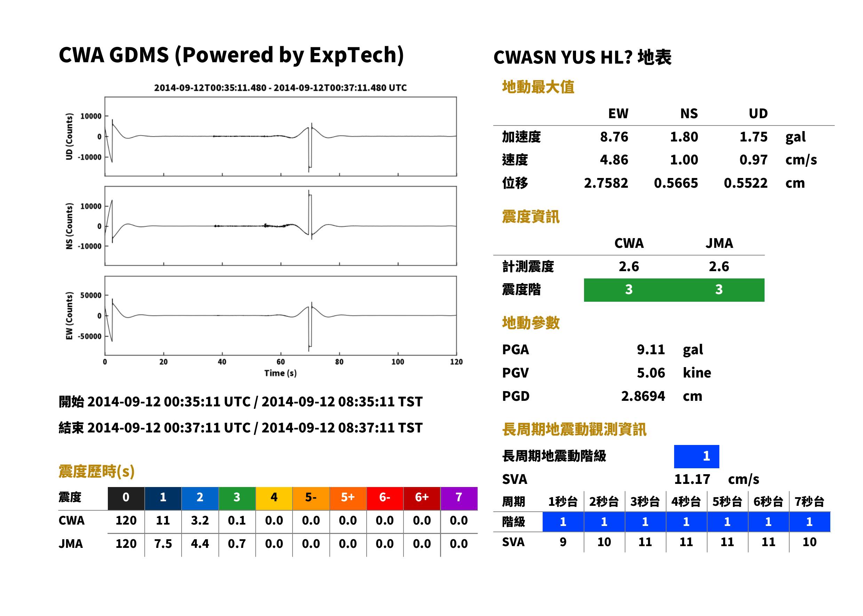Click the 震度歷時(s) section heading

click(x=97, y=471)
